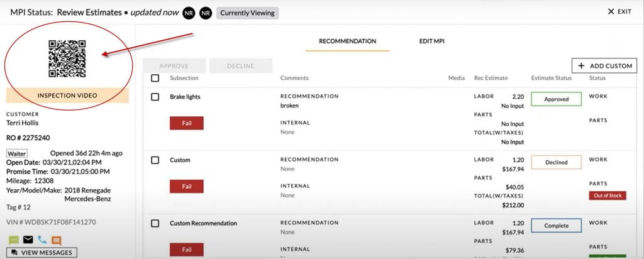
Task: Switch to the Recommendation tab
Action: (x=347, y=41)
